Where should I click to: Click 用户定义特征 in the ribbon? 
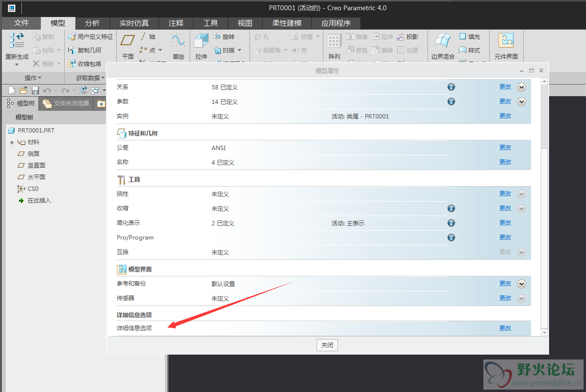point(90,36)
